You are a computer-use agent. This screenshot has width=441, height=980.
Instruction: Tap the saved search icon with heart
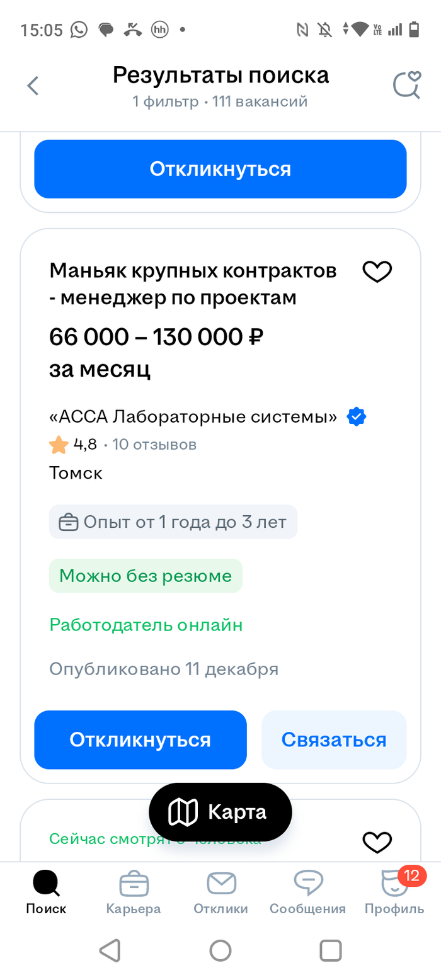(x=406, y=86)
